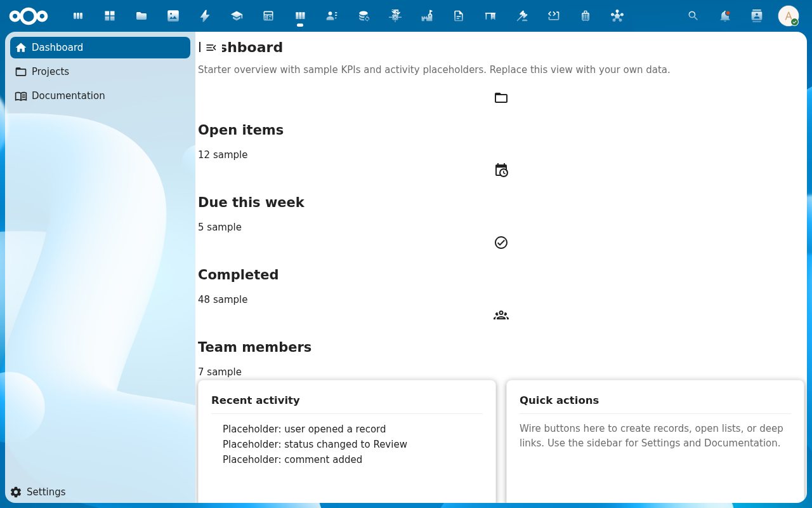Click the Completed heading
This screenshot has height=508, width=812.
(238, 275)
